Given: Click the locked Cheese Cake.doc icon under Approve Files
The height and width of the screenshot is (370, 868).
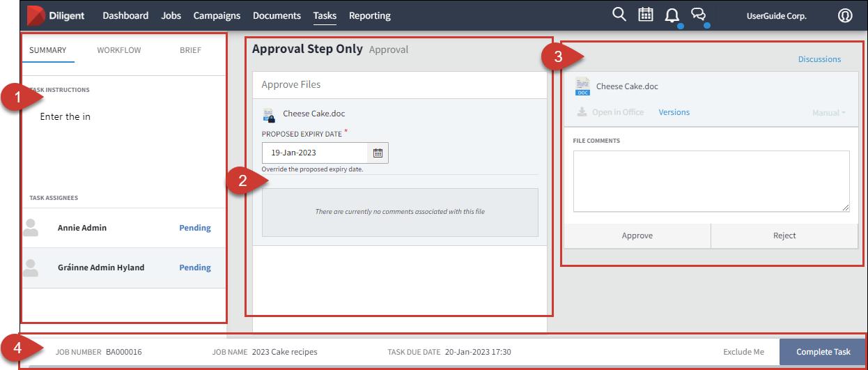Looking at the screenshot, I should [268, 115].
